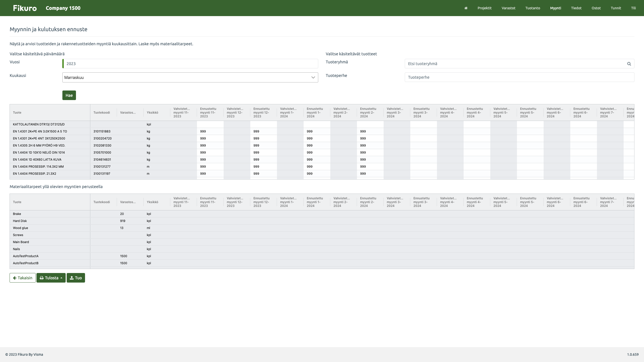This screenshot has height=362, width=644.
Task: Click upper Ennustettu myynti 11-2023 header
Action: [210, 113]
